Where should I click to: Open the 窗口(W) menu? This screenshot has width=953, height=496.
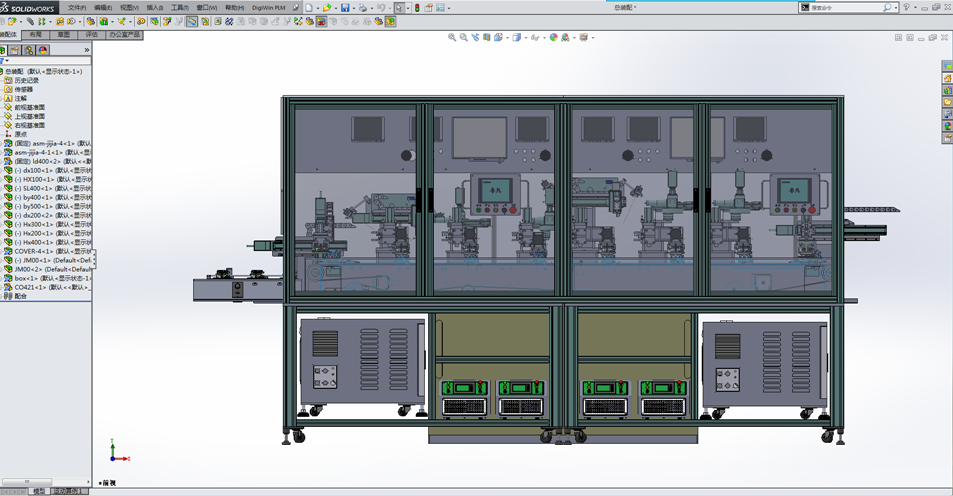click(207, 8)
